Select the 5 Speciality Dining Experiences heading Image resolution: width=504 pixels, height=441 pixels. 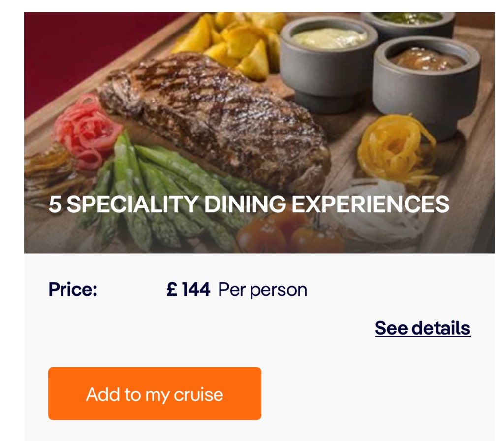[x=249, y=204]
